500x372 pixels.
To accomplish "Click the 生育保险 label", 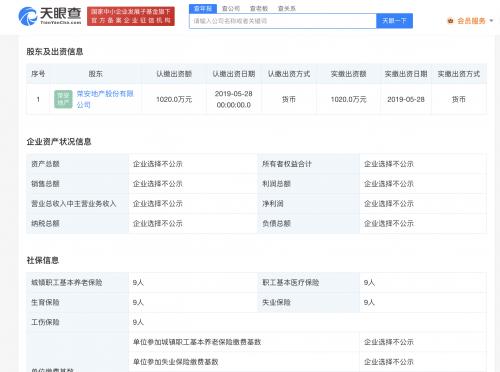I will tap(45, 302).
